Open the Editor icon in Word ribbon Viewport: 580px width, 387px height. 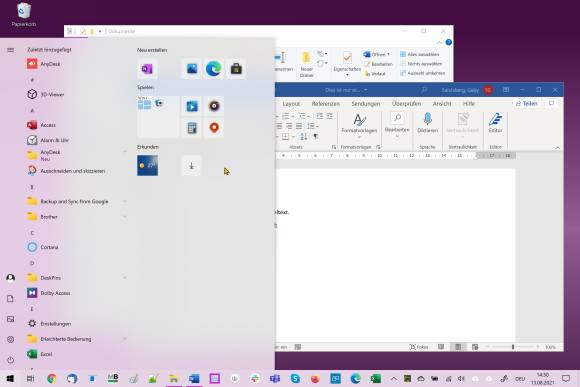495,123
